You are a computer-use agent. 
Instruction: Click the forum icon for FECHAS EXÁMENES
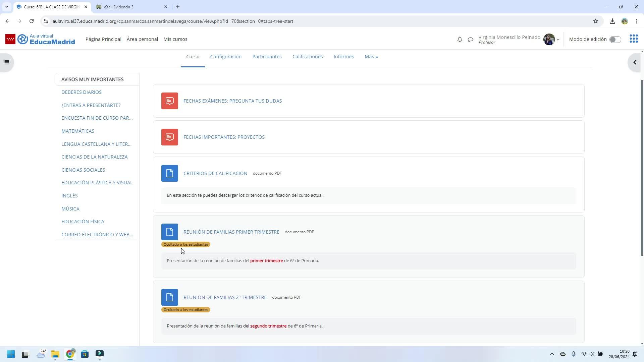169,101
